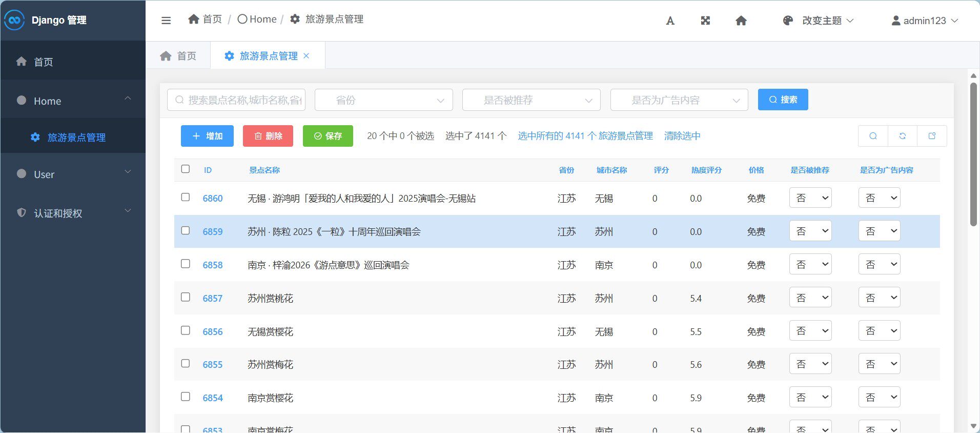Open the 首页 sidebar menu item
The height and width of the screenshot is (433, 980).
(73, 62)
